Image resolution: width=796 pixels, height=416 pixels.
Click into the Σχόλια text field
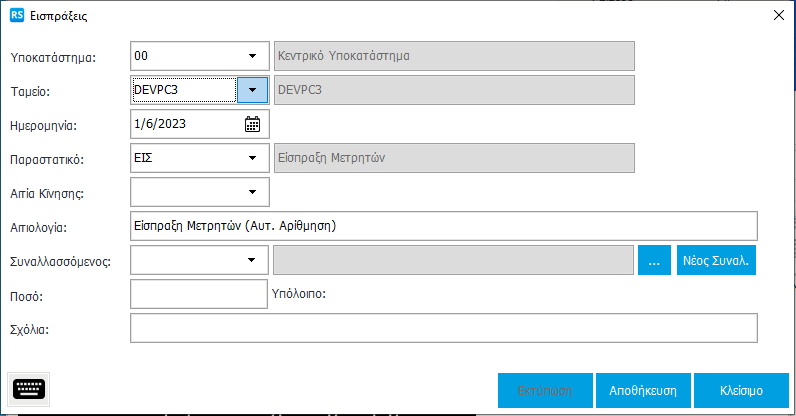coord(443,328)
